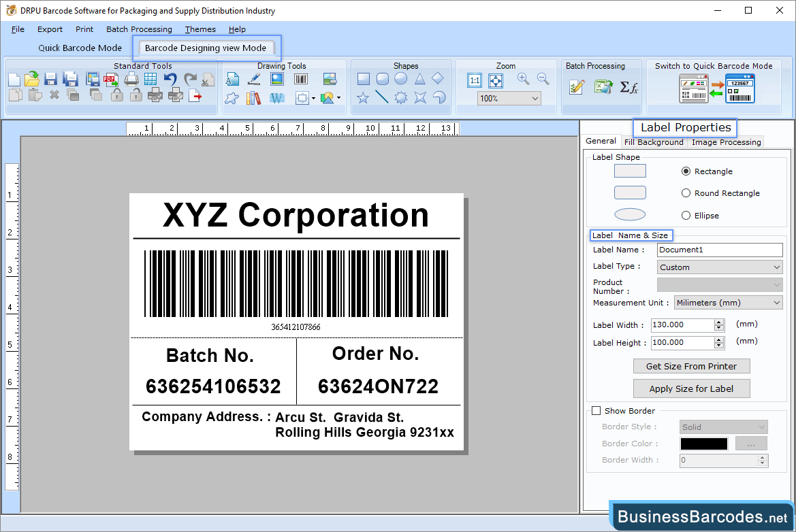
Task: Show the grid using the grid icon
Action: [150, 79]
